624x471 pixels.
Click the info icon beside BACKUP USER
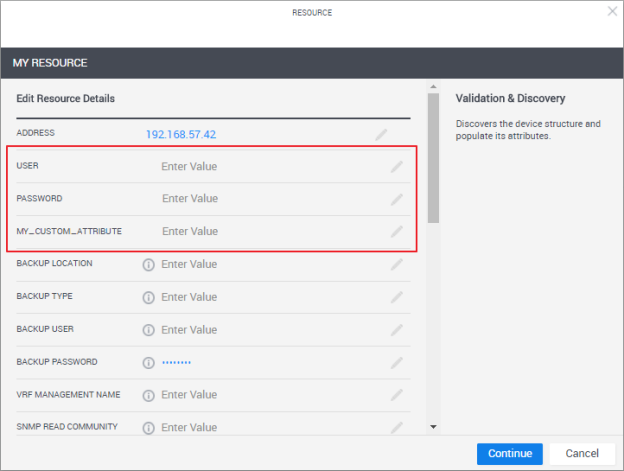pyautogui.click(x=149, y=330)
